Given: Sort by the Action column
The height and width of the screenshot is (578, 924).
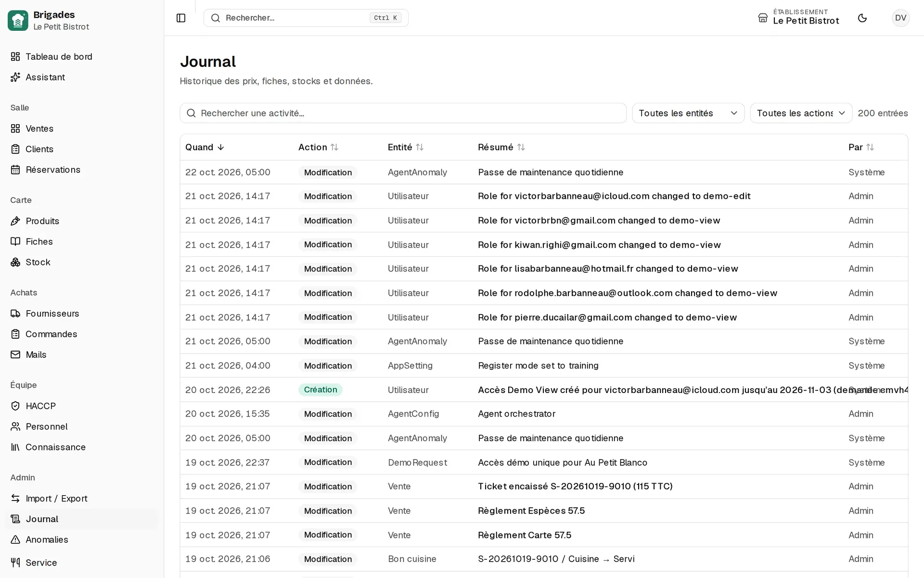Looking at the screenshot, I should point(318,147).
